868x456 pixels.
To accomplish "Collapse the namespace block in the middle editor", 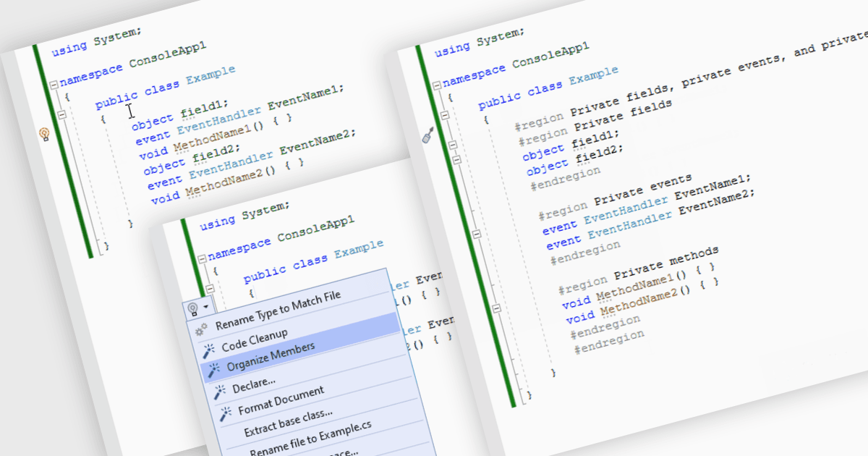I will pyautogui.click(x=203, y=258).
